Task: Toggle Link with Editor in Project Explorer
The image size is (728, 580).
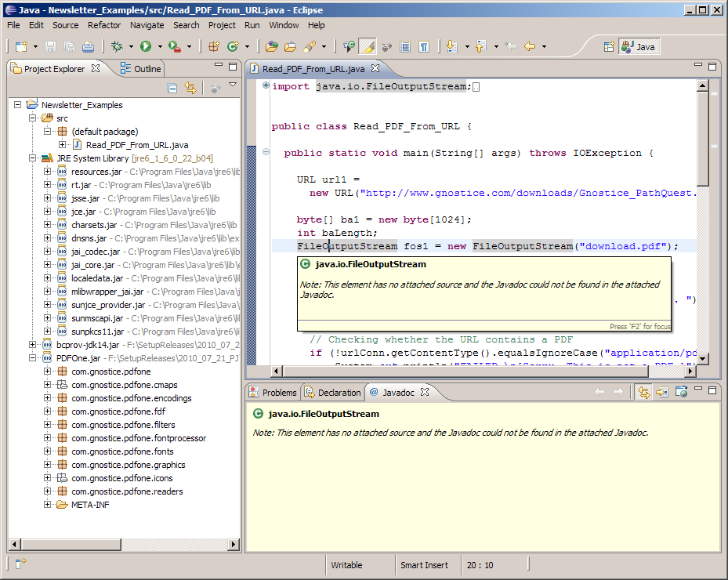Action: click(190, 88)
